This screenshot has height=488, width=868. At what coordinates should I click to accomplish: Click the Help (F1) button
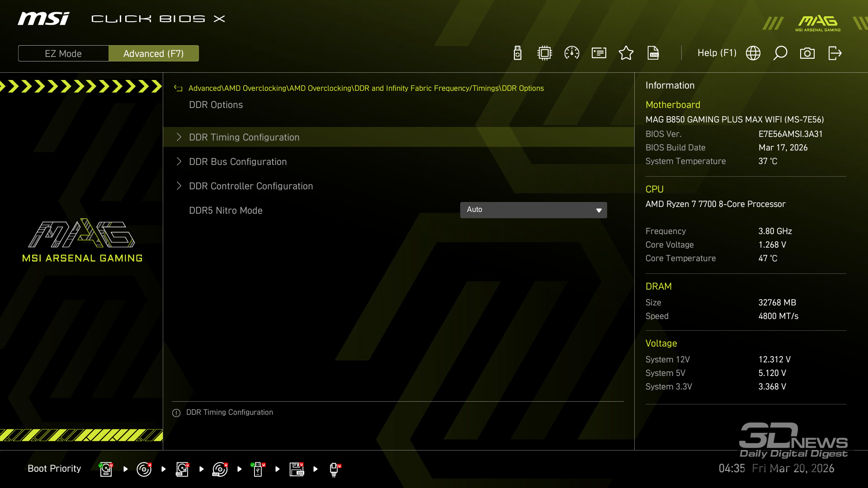pos(717,53)
